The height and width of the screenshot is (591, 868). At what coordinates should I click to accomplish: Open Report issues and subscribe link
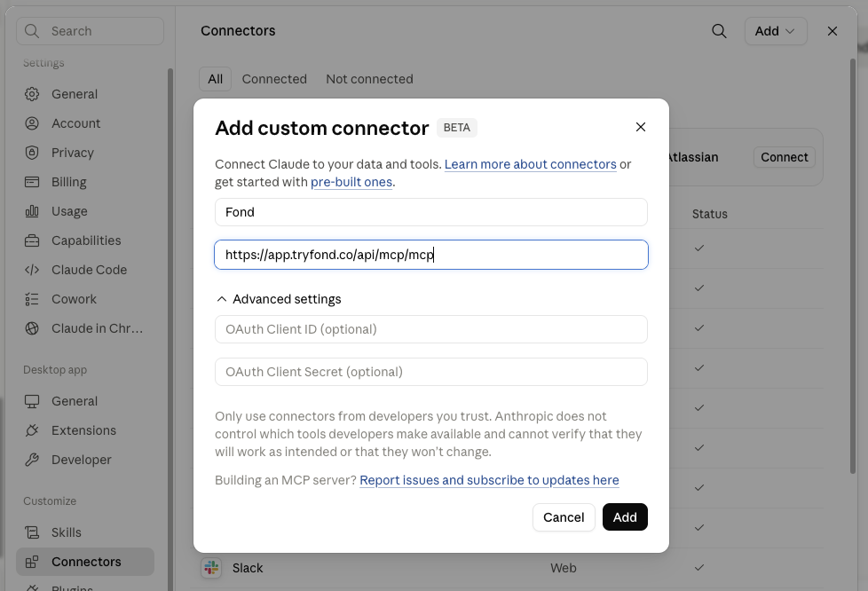[x=489, y=480]
